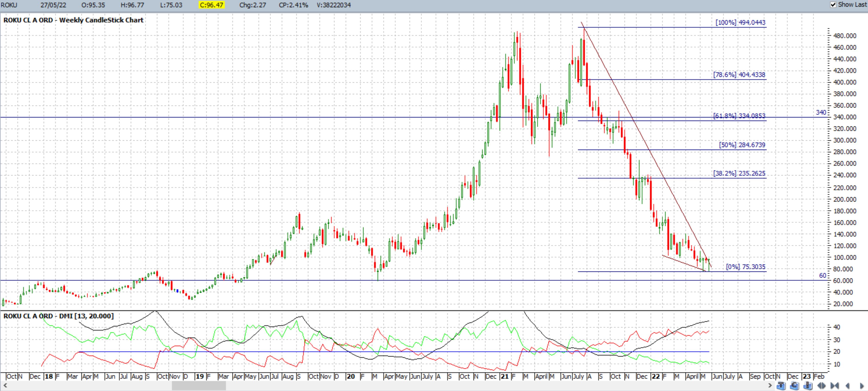
Task: Select the [38.2%] 235.2625 Fibonacci label
Action: coord(739,174)
